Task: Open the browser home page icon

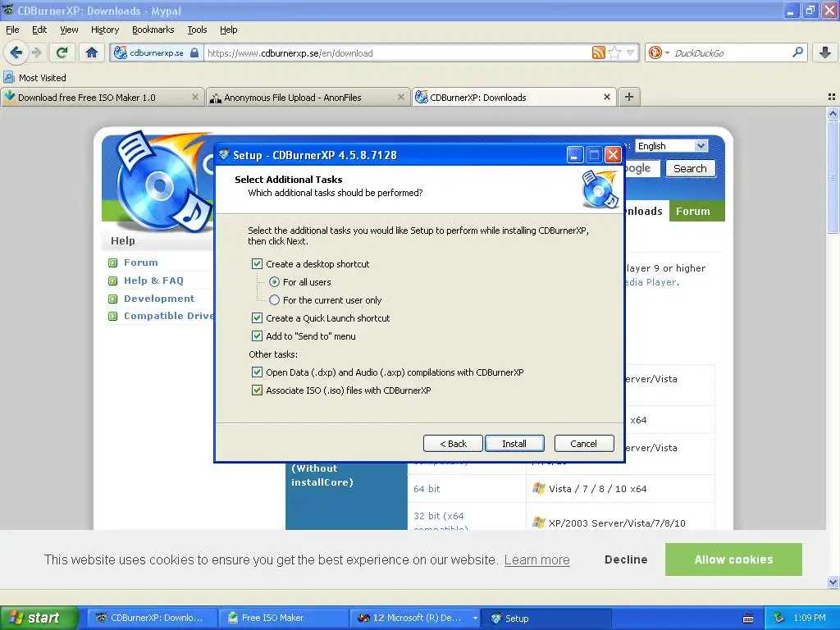Action: pyautogui.click(x=92, y=52)
